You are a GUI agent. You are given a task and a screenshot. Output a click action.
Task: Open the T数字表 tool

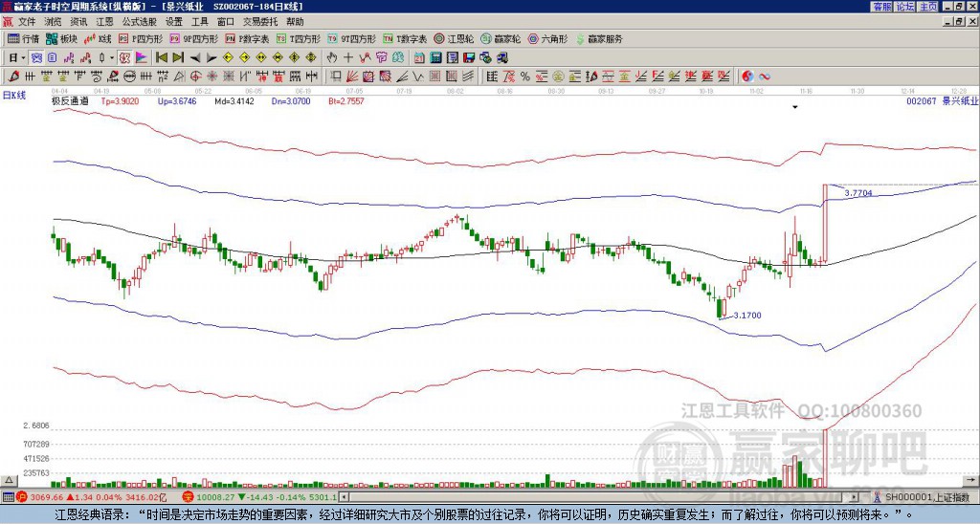(x=405, y=38)
